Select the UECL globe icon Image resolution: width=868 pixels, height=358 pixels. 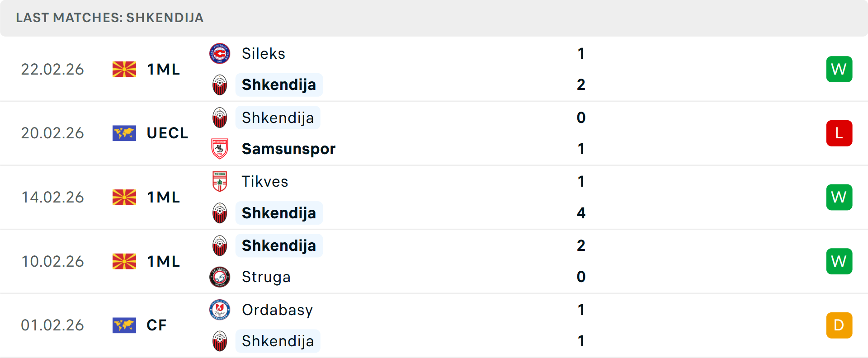point(124,133)
